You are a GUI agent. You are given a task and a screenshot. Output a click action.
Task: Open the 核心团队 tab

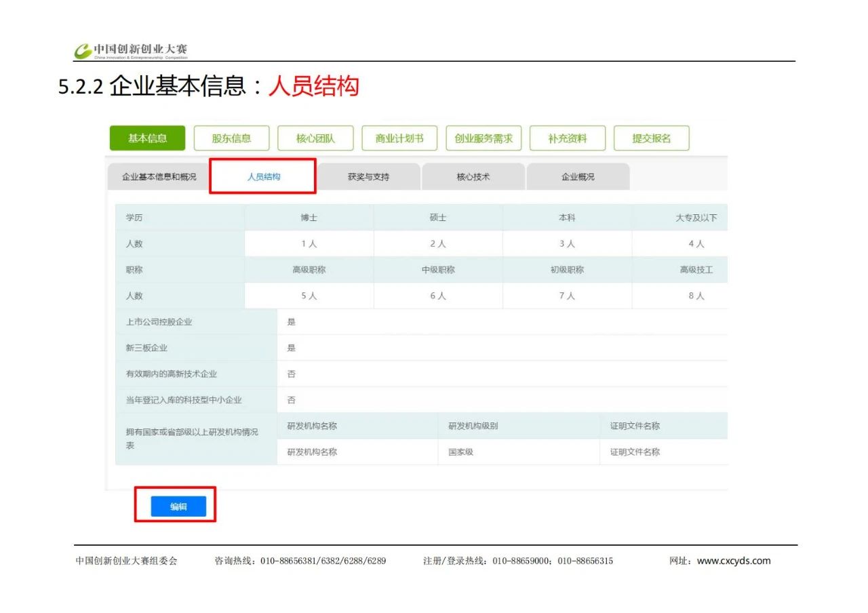click(315, 138)
